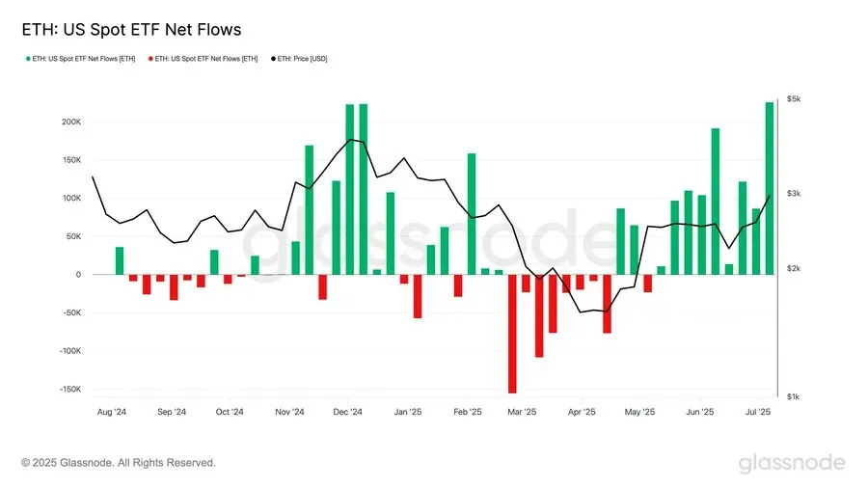868x488 pixels.
Task: Select the Mar '25 x-axis label
Action: coord(522,412)
